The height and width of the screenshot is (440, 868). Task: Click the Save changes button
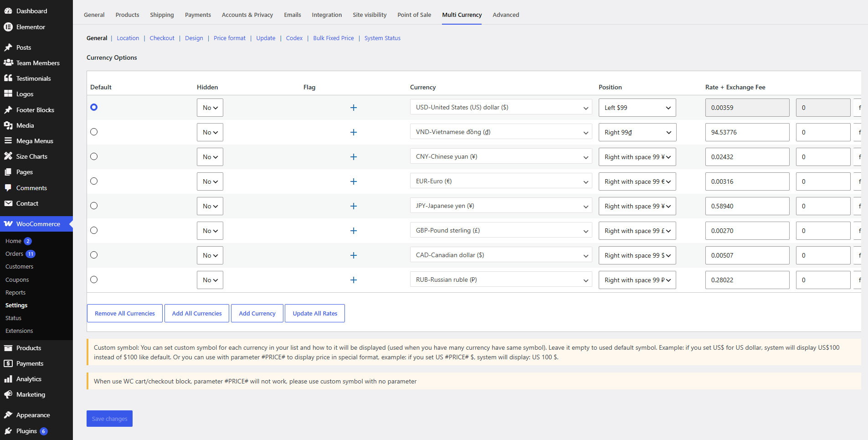(x=109, y=419)
